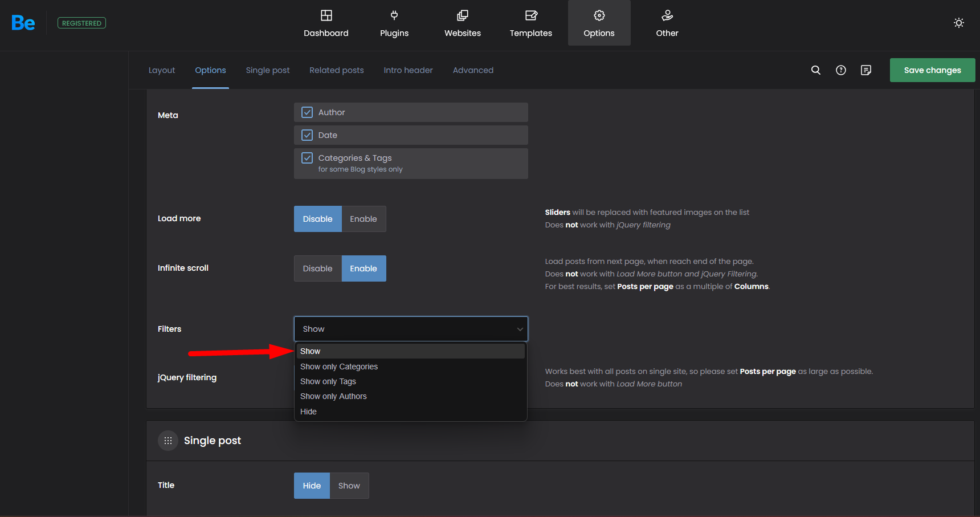Click the Filters dropdown chevron arrow
980x517 pixels.
point(520,329)
